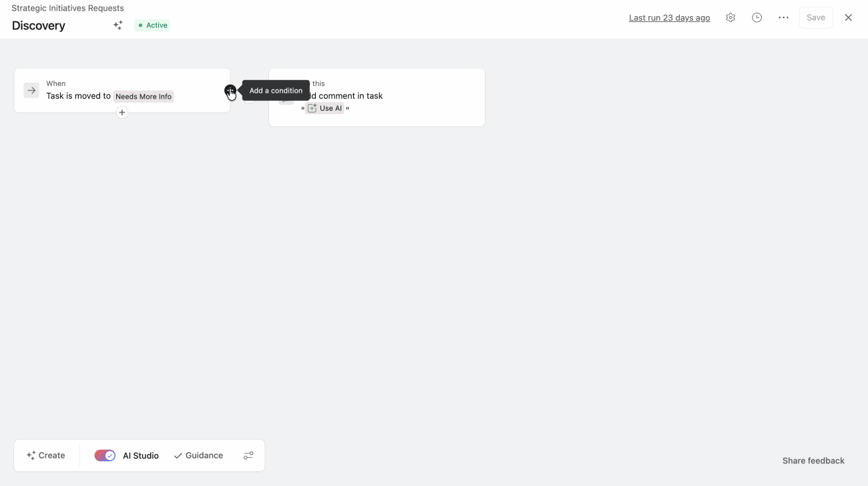Image resolution: width=868 pixels, height=486 pixels.
Task: Click the AI sparkle icon beside Discovery
Action: pyautogui.click(x=118, y=25)
